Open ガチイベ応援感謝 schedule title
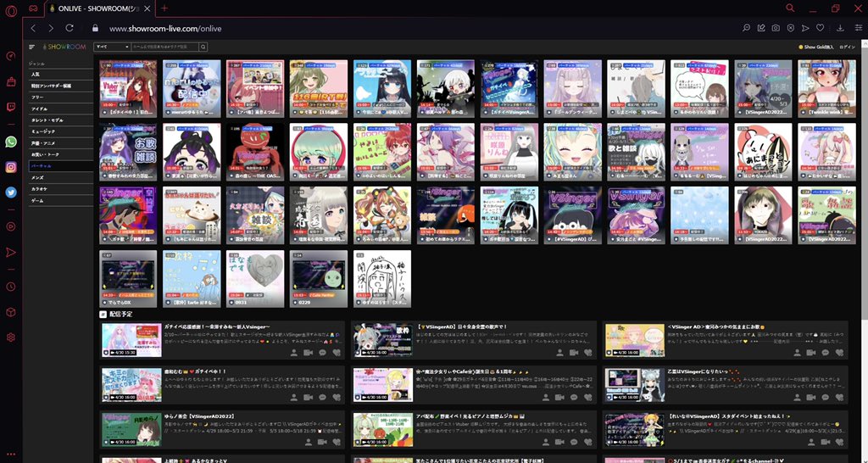The width and height of the screenshot is (868, 463). click(218, 326)
